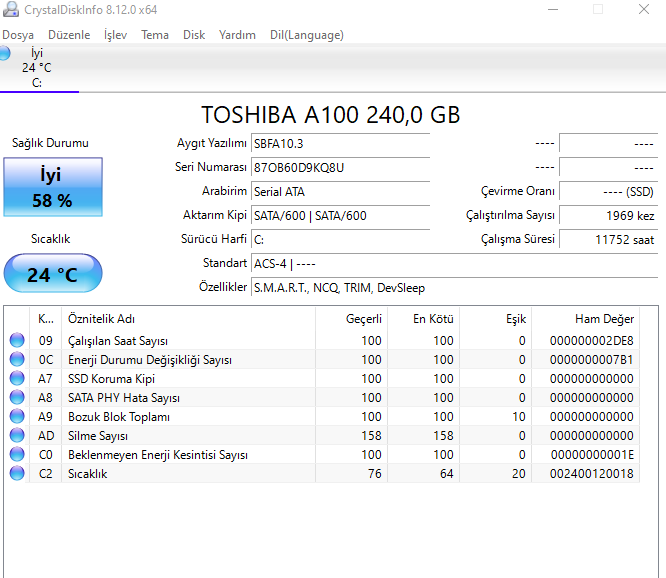The height and width of the screenshot is (578, 666).
Task: Click status orb for Silme Sayısı row
Action: (x=17, y=435)
